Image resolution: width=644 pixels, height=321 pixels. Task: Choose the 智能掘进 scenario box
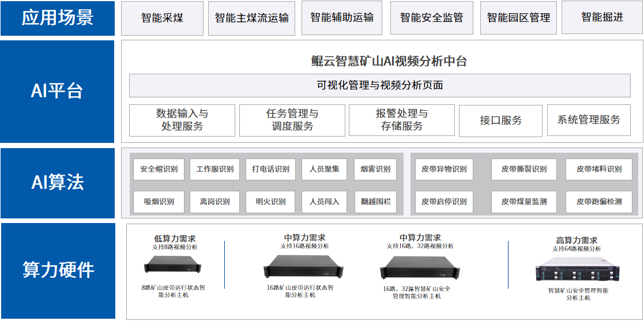(602, 18)
